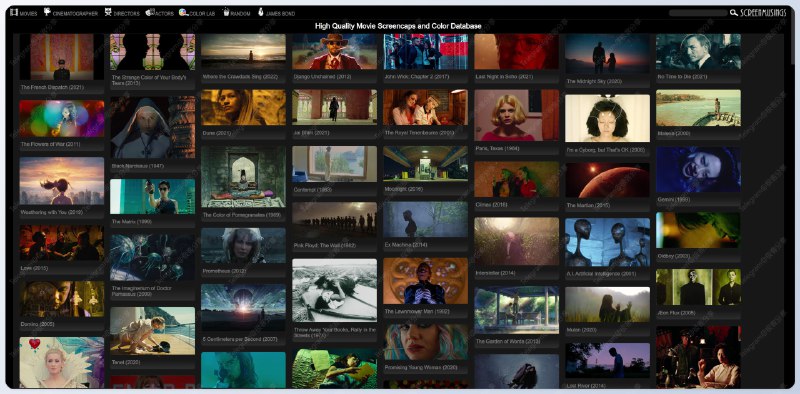Viewport: 800px width, 394px height.
Task: Focus the search input field
Action: (x=697, y=13)
